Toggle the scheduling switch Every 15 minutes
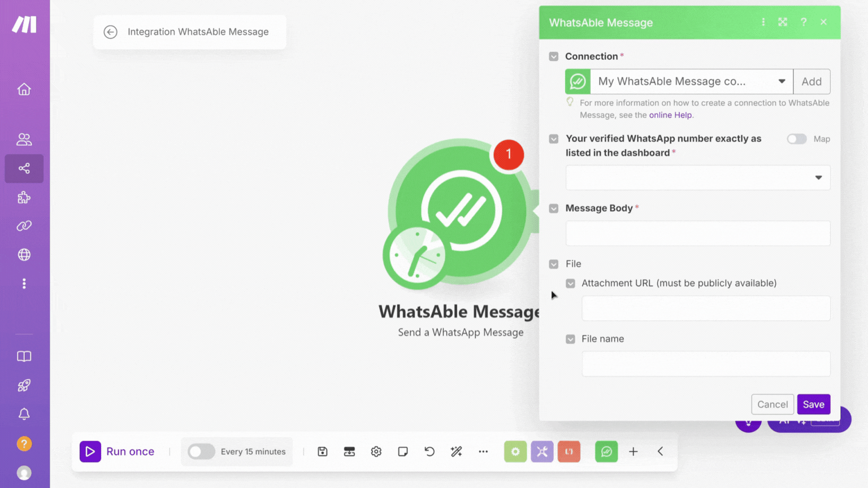 201,451
